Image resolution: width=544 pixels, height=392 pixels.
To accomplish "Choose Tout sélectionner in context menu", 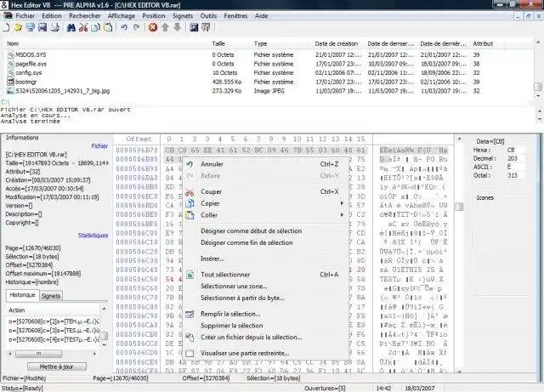I will click(265, 275).
